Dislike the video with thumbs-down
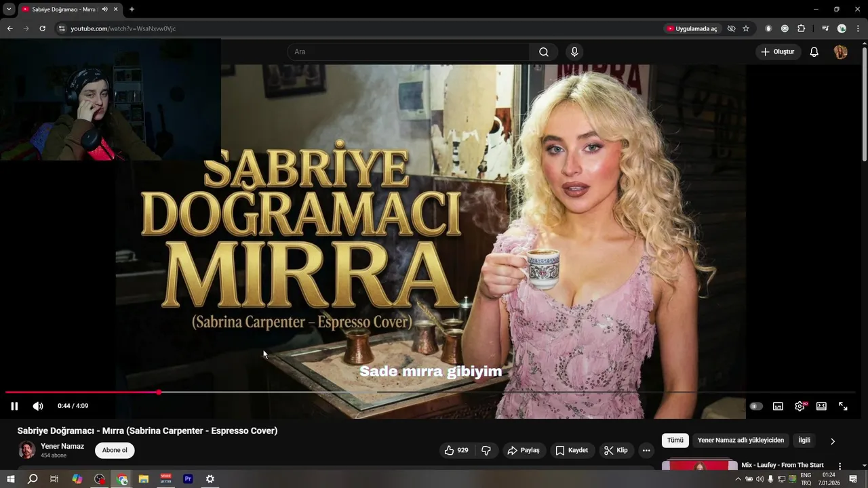This screenshot has width=868, height=488. (486, 450)
